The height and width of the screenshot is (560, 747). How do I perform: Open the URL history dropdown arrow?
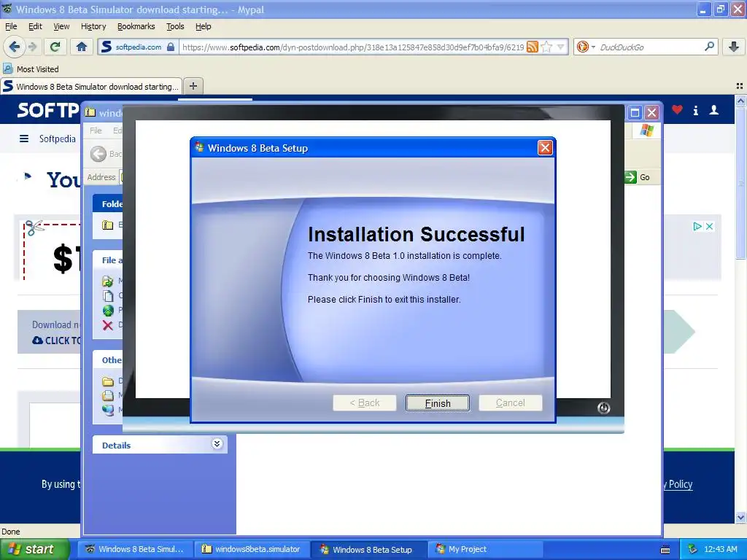pos(561,47)
